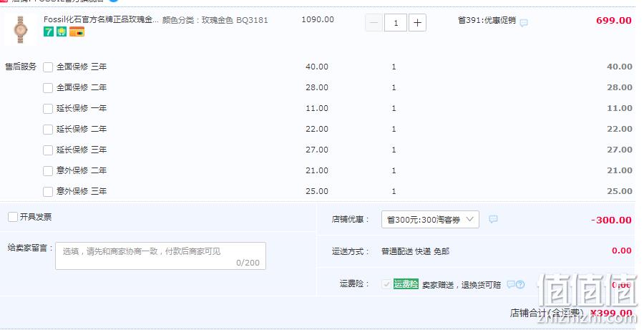Screen dimensions: 644x330
Task: Open the Fossil化石官方名牌正品玫瑰金 product title
Action: point(101,19)
